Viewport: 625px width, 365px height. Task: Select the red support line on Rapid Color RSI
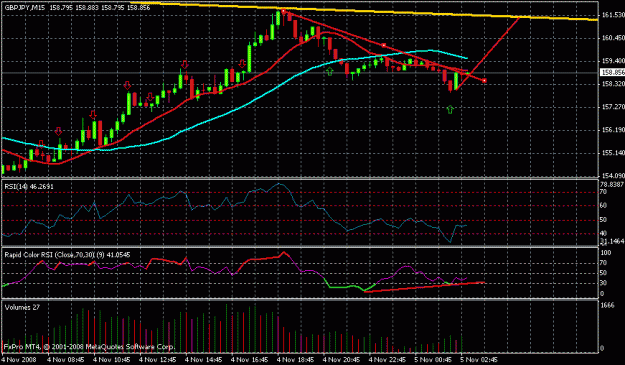pyautogui.click(x=424, y=287)
